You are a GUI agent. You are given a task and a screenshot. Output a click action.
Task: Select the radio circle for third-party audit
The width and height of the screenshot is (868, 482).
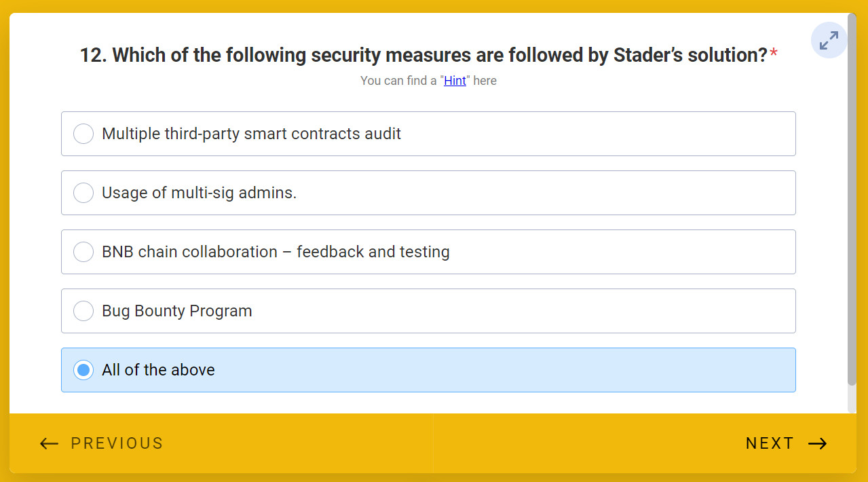(83, 134)
